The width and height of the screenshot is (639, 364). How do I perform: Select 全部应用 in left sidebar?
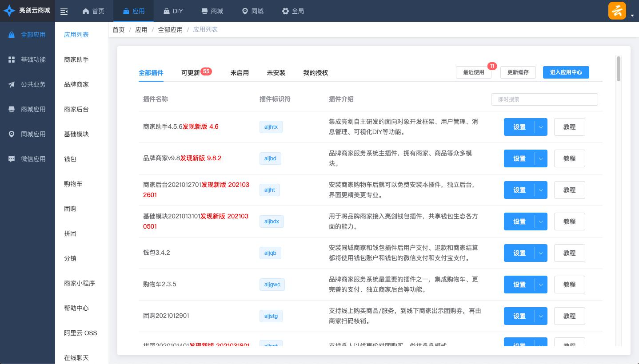[x=28, y=35]
